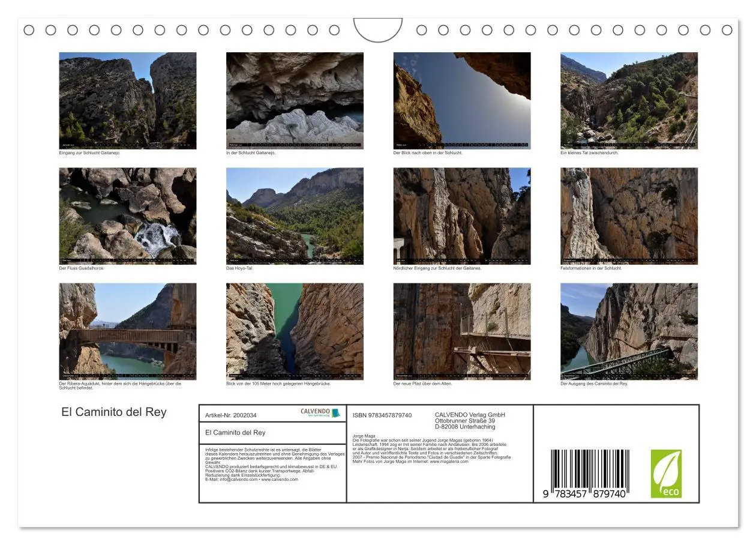
Task: Open the Felsformationen in der Schlucht photo
Action: click(629, 216)
